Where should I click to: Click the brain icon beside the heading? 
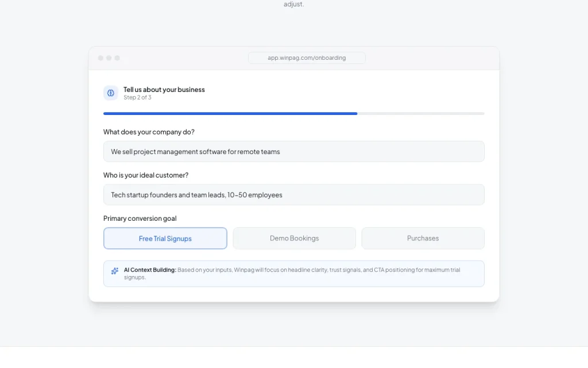(x=111, y=93)
